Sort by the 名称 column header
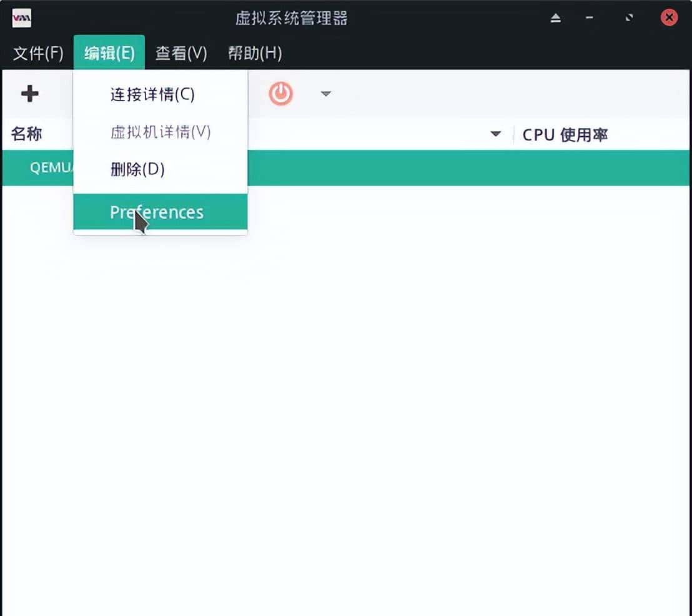Screen dimensions: 692x616 tap(26, 134)
